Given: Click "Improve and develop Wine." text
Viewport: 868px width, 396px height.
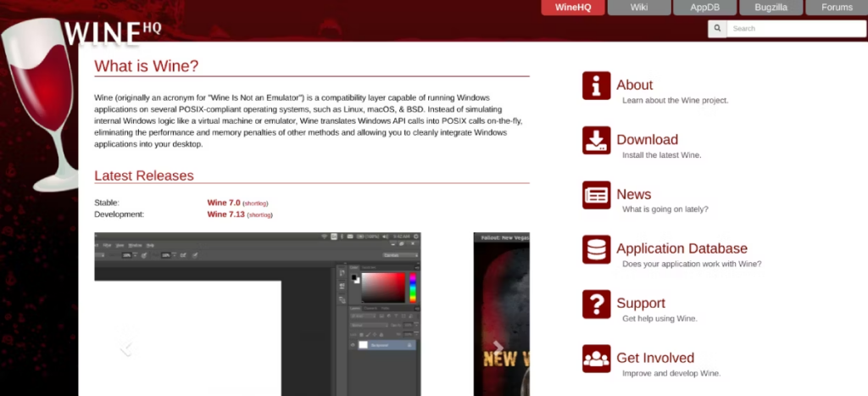Looking at the screenshot, I should (671, 373).
